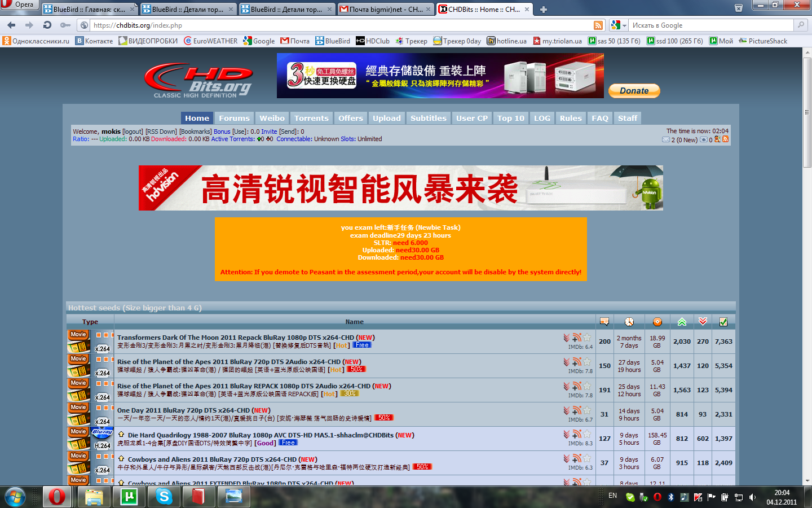Bookmark the One Day 2011 torrent star
Viewport: 812px width, 508px height.
tap(587, 410)
